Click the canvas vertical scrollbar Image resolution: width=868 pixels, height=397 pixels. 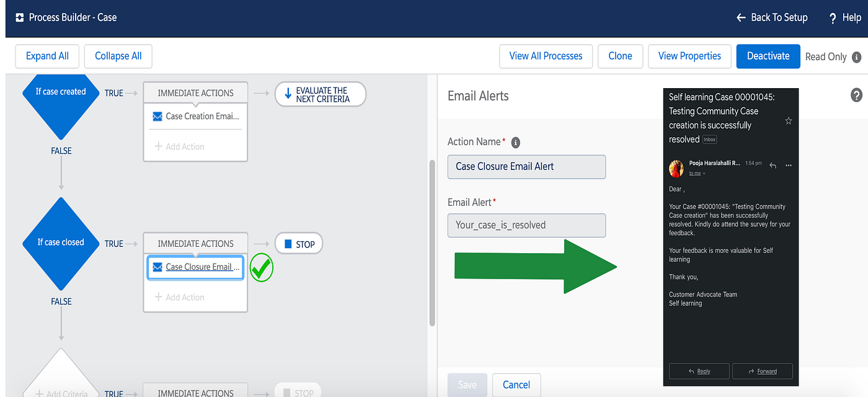(432, 242)
